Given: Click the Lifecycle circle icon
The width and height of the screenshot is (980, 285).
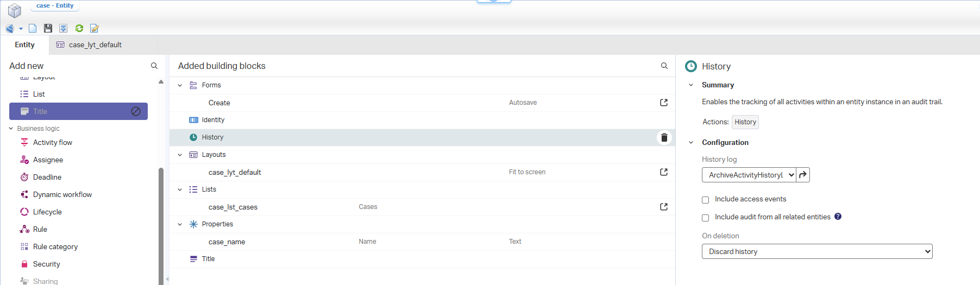Looking at the screenshot, I should tap(24, 212).
